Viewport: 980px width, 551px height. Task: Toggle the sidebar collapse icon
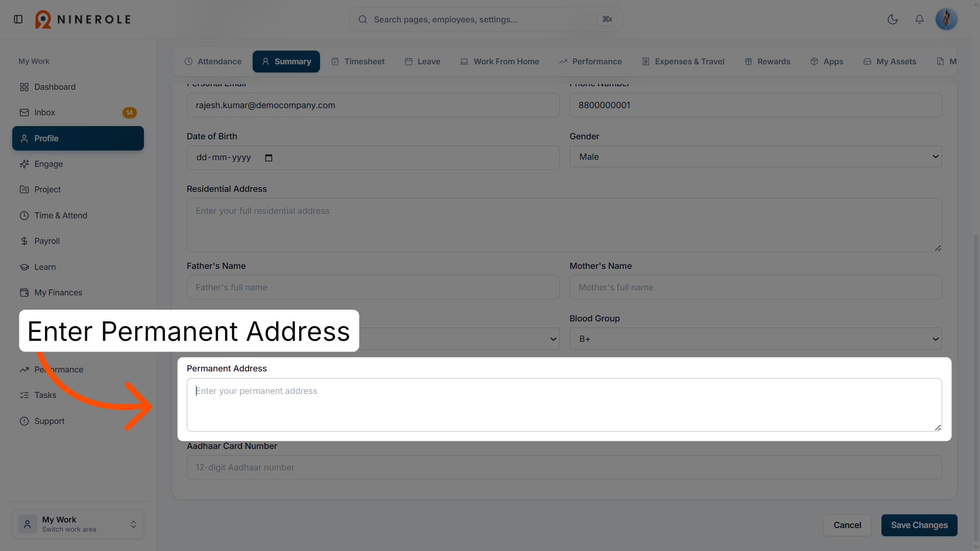18,19
